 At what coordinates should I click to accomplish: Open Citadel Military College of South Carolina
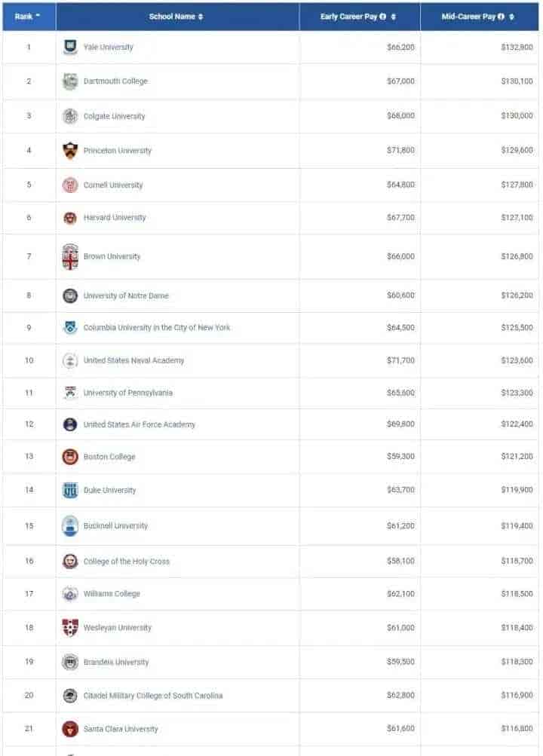pos(153,695)
